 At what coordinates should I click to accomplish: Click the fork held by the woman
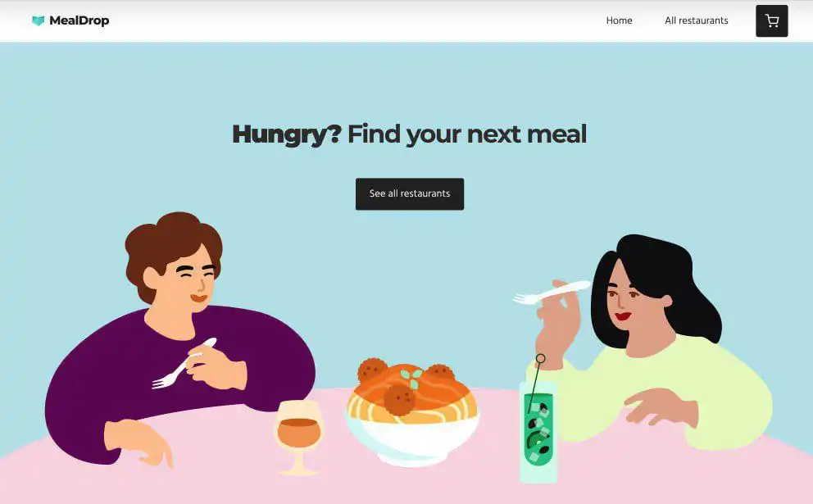552,293
